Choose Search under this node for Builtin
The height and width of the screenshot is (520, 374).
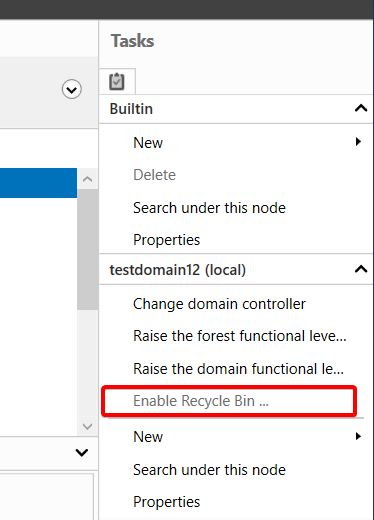click(x=209, y=208)
